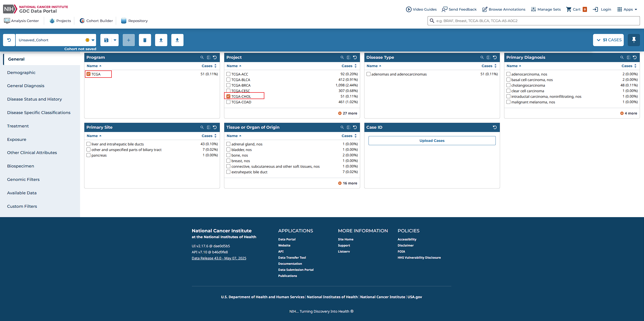Click the Upload Cases button
This screenshot has height=321, width=644.
pos(432,141)
